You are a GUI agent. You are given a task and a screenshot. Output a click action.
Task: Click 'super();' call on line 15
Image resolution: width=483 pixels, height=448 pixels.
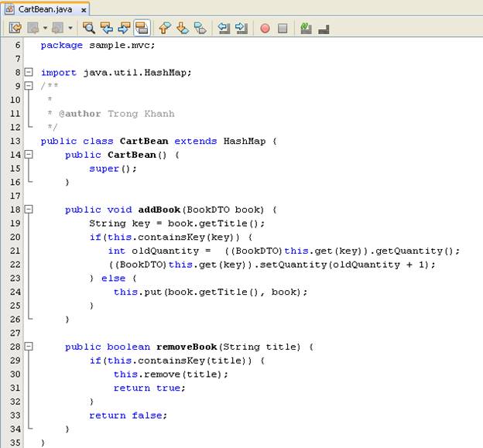click(x=113, y=169)
